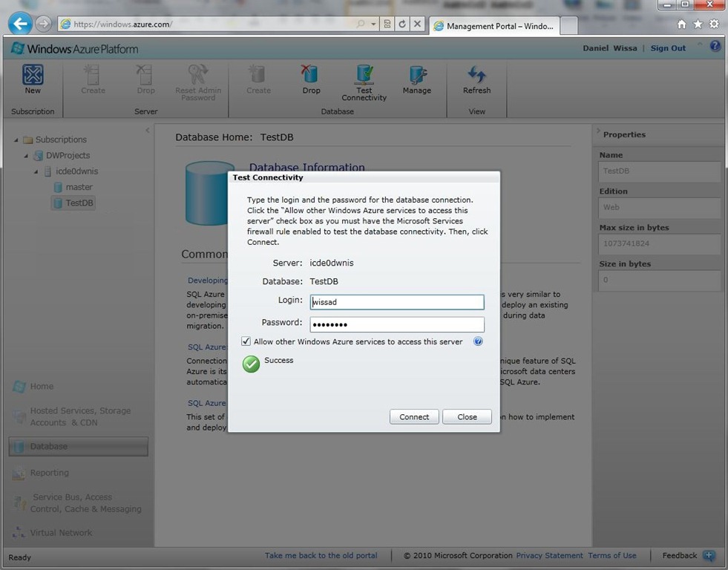Viewport: 728px width, 570px height.
Task: Click the search magnifier in address bar
Action: [x=360, y=24]
